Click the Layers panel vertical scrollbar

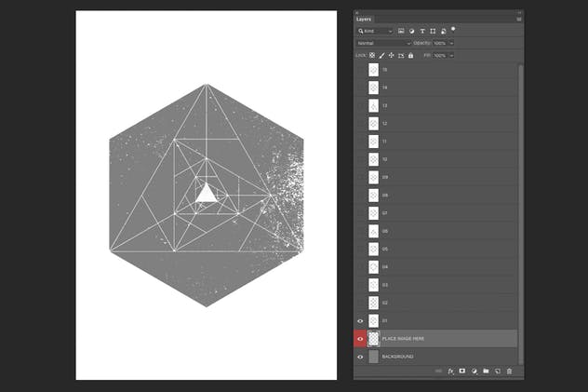(520, 214)
